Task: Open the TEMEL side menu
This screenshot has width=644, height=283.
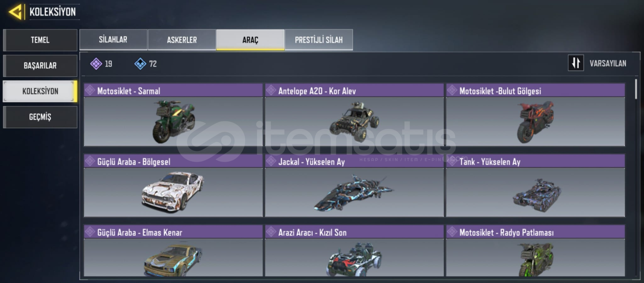Action: click(x=40, y=40)
